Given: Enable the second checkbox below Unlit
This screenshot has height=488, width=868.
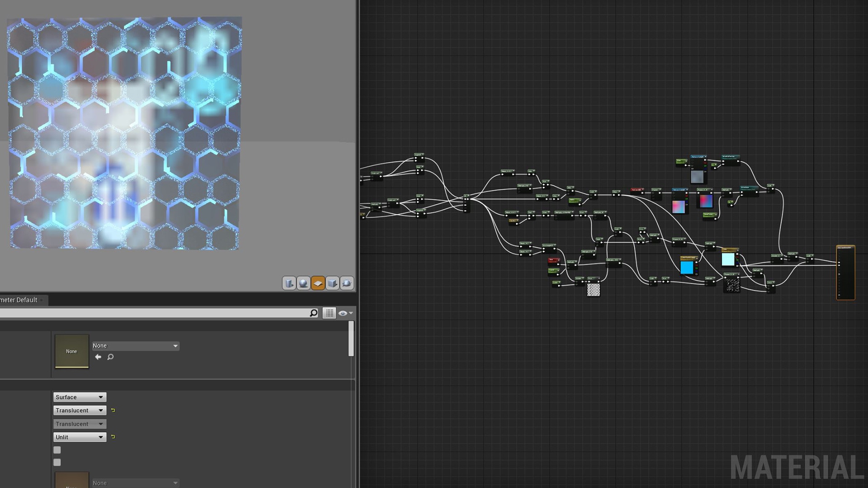Looking at the screenshot, I should coord(57,462).
